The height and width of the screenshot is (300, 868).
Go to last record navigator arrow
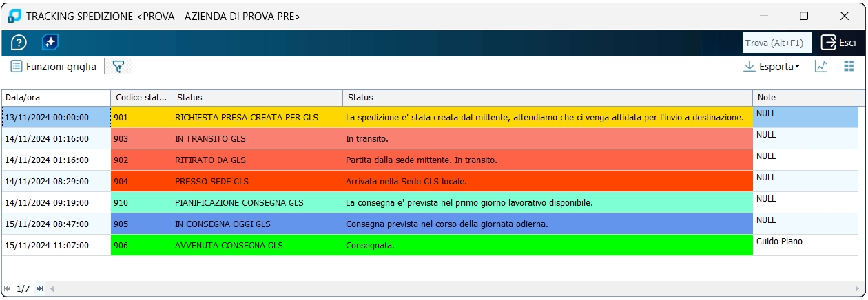(x=39, y=288)
